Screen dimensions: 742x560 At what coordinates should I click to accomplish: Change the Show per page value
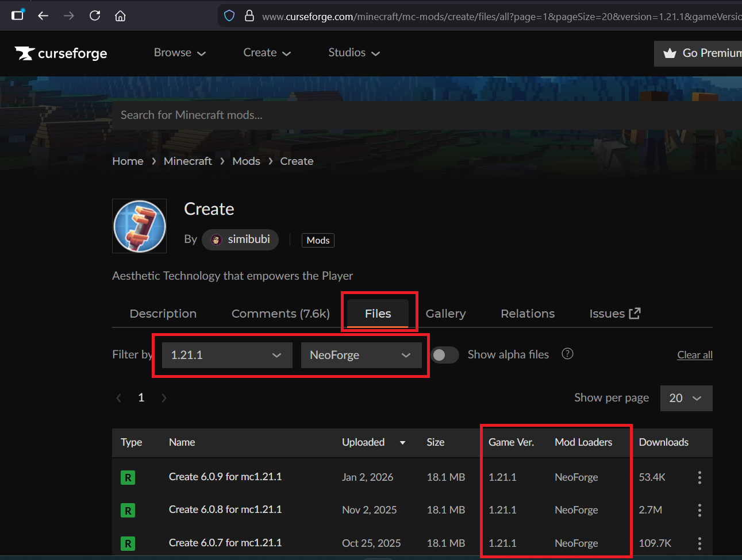686,398
